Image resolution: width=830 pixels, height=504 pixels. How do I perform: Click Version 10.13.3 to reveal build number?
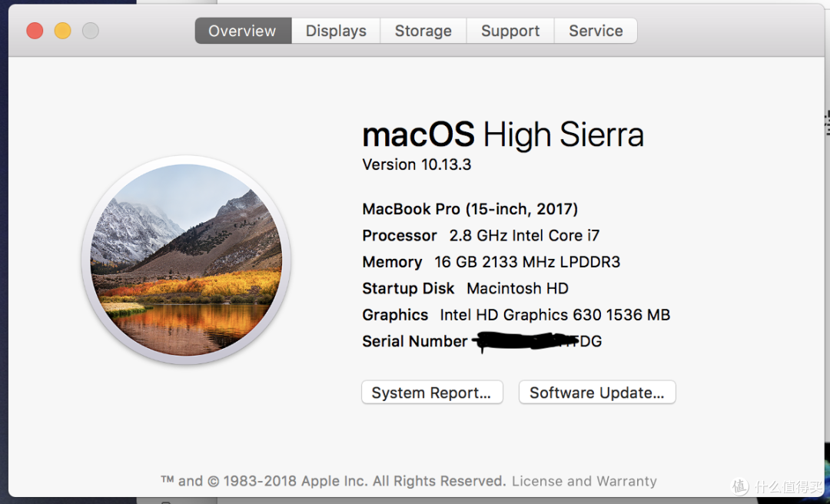click(417, 164)
